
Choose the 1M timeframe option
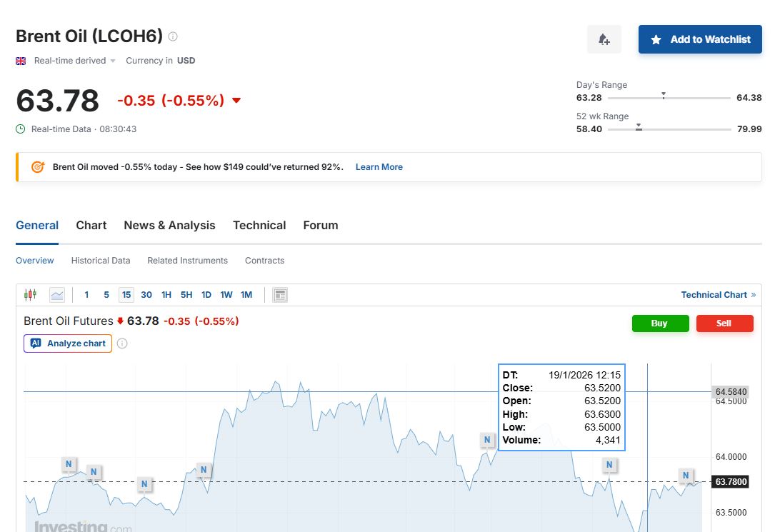[x=246, y=295]
